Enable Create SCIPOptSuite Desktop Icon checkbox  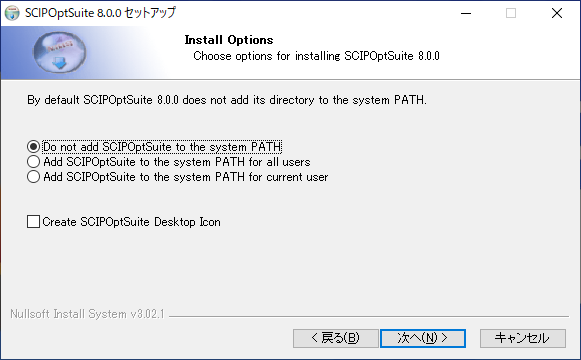click(33, 222)
